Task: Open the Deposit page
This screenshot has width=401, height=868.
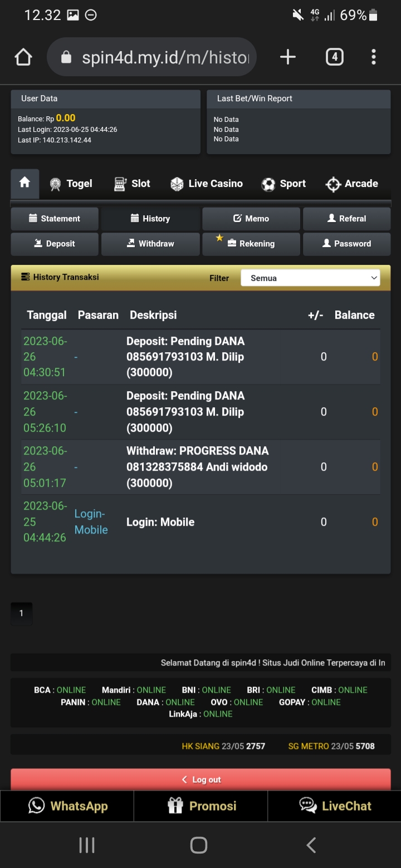Action: (x=55, y=244)
